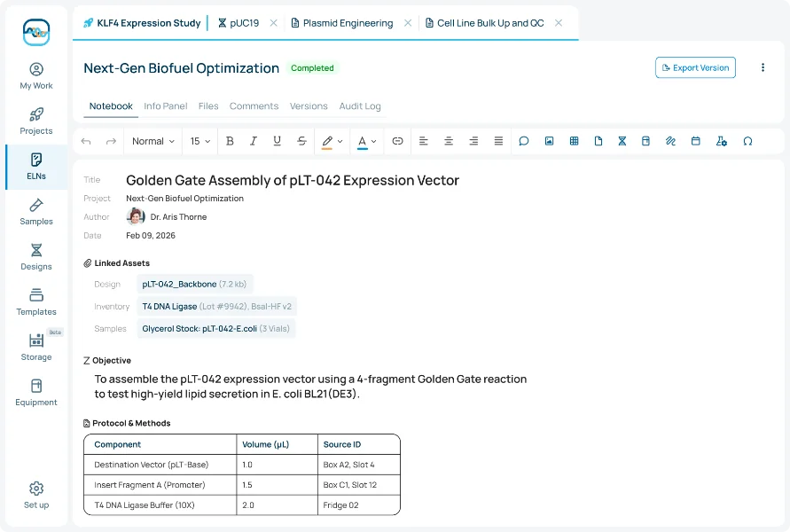The height and width of the screenshot is (532, 790).
Task: Switch to Plasmid Engineering tab
Action: (342, 23)
